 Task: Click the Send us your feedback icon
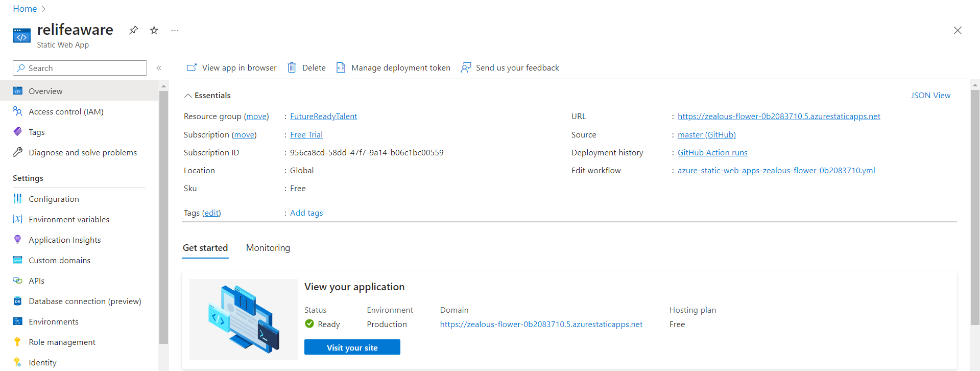point(466,67)
